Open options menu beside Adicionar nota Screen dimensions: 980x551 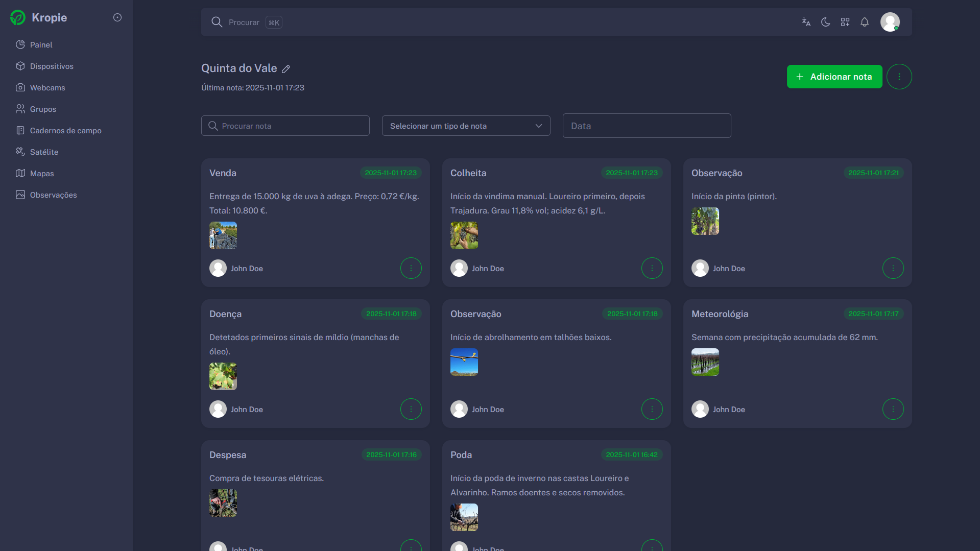(899, 77)
